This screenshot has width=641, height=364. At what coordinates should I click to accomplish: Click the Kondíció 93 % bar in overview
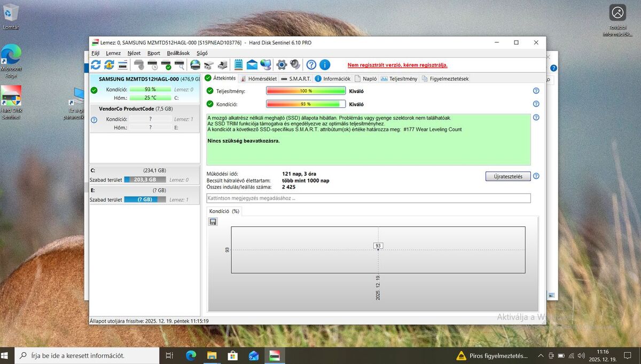point(306,104)
